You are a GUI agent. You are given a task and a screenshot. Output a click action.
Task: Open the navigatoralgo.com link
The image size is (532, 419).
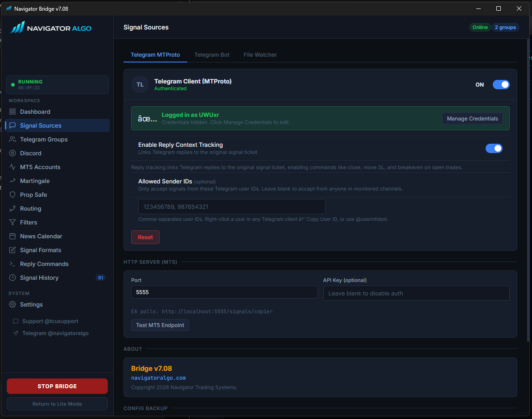point(158,378)
